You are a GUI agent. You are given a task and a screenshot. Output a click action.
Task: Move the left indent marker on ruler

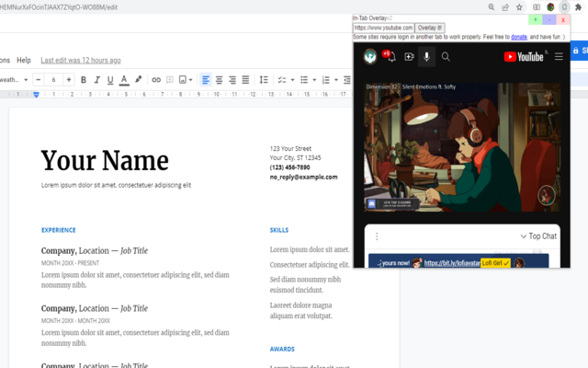[36, 95]
